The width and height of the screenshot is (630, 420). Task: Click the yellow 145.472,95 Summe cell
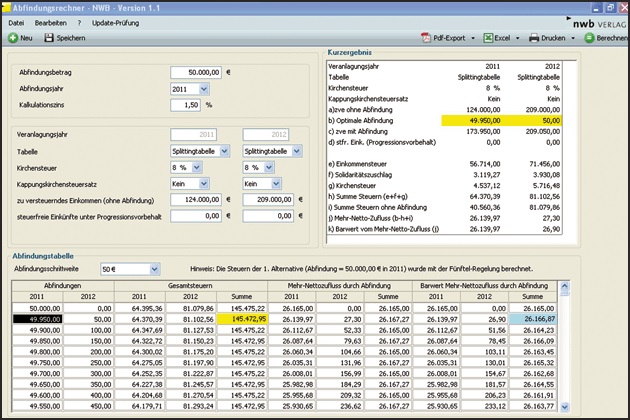[x=243, y=318]
